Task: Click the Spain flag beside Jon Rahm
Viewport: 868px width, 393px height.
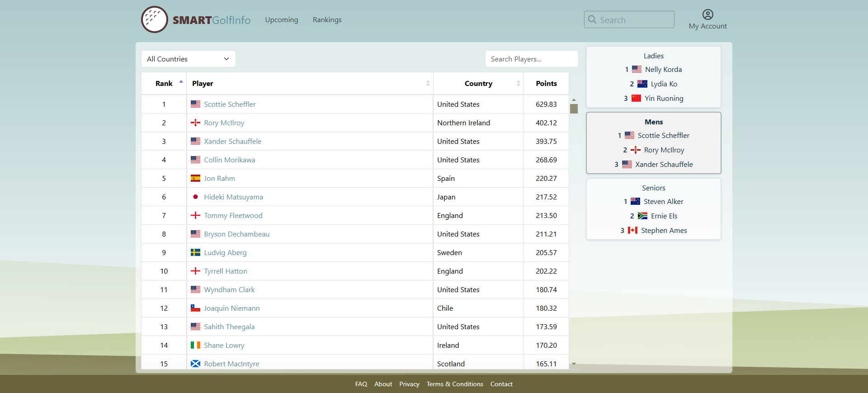Action: click(x=195, y=178)
